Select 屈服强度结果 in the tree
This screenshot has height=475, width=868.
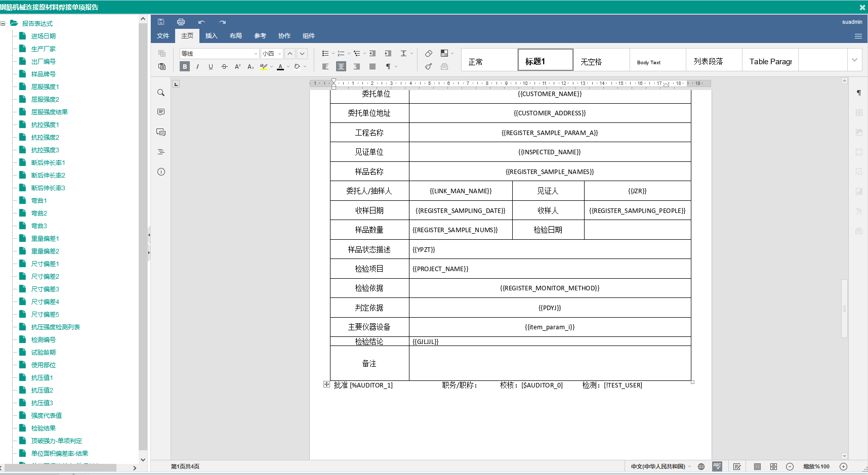(x=50, y=112)
